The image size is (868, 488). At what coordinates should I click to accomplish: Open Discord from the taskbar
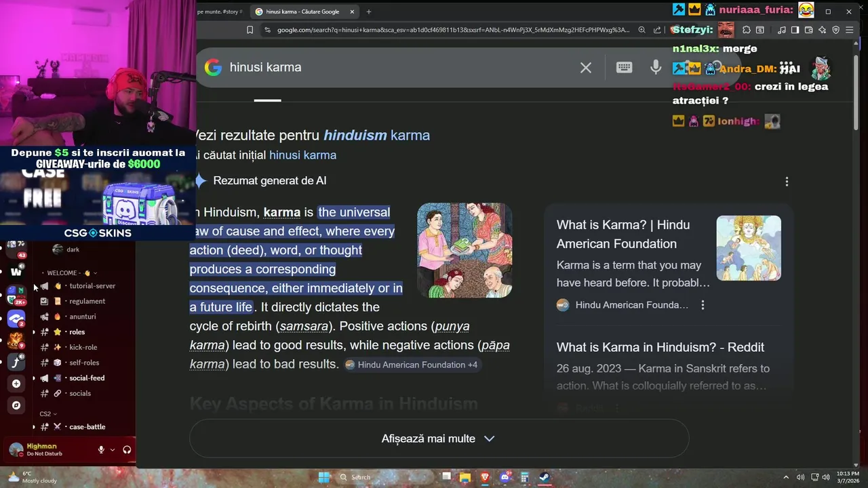tap(505, 477)
